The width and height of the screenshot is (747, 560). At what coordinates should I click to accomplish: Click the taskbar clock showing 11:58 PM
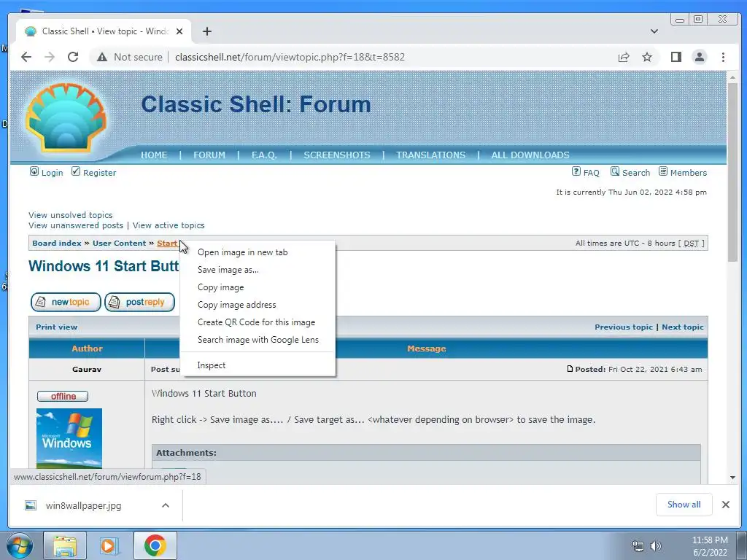710,546
